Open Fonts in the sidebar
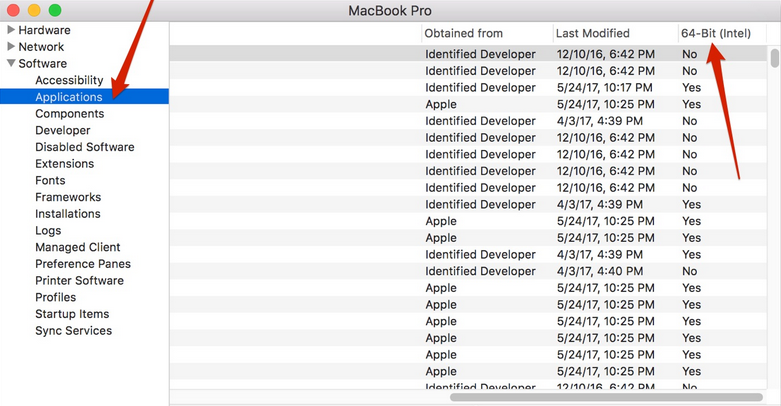This screenshot has width=781, height=406. (x=50, y=180)
